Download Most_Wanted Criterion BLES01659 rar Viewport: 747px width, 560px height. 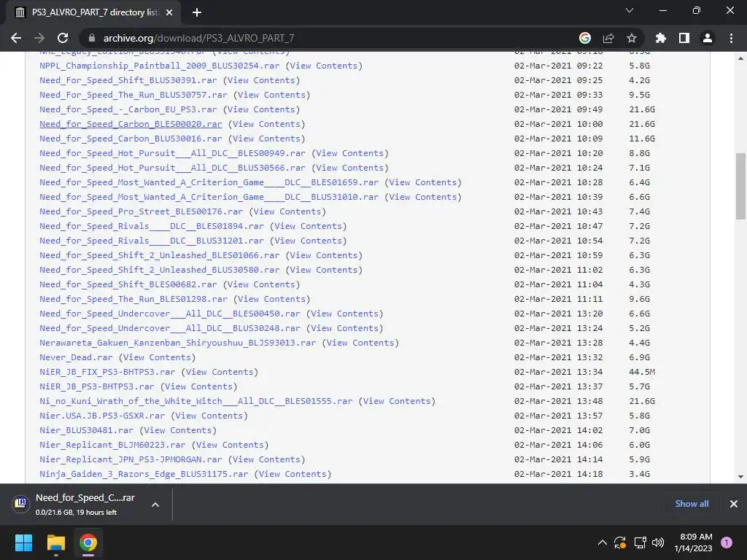(x=209, y=182)
